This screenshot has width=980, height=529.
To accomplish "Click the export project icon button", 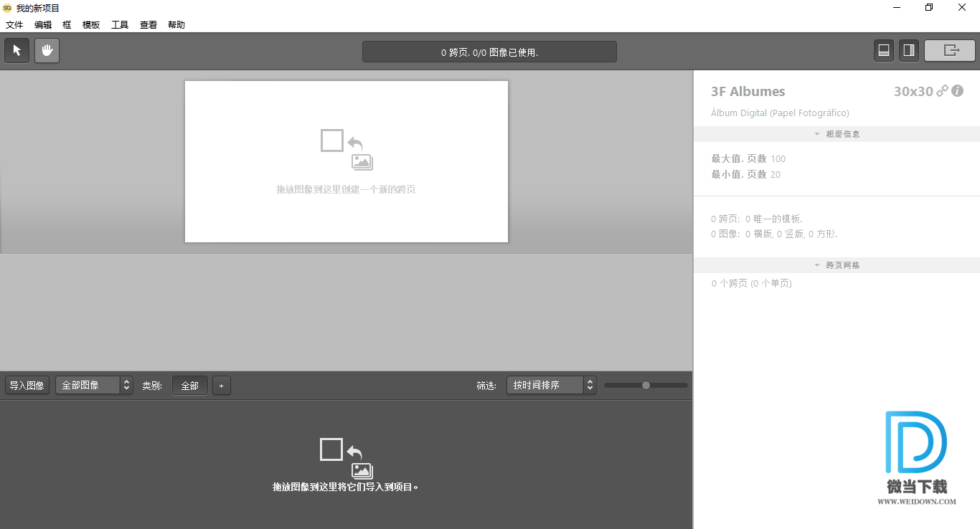I will 950,51.
